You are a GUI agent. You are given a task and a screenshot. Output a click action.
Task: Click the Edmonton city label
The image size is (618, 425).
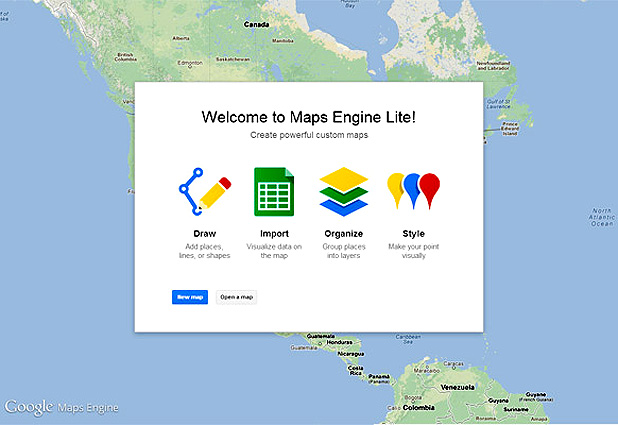click(x=190, y=63)
